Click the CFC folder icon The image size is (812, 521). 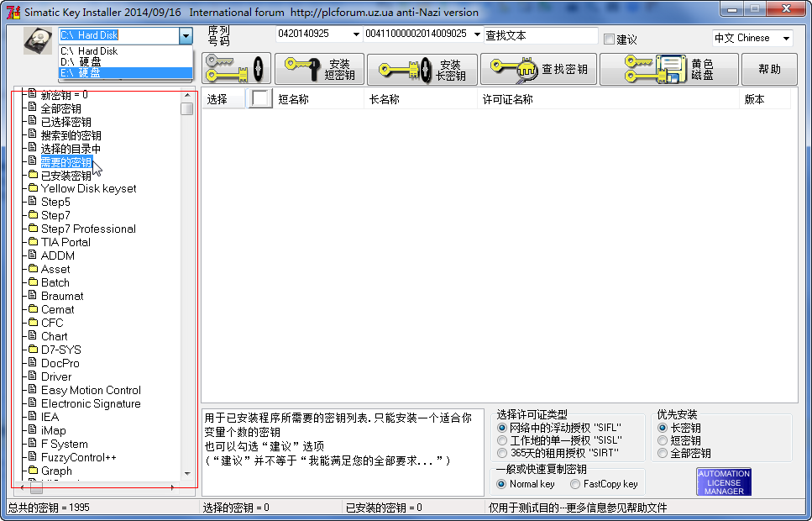point(33,323)
